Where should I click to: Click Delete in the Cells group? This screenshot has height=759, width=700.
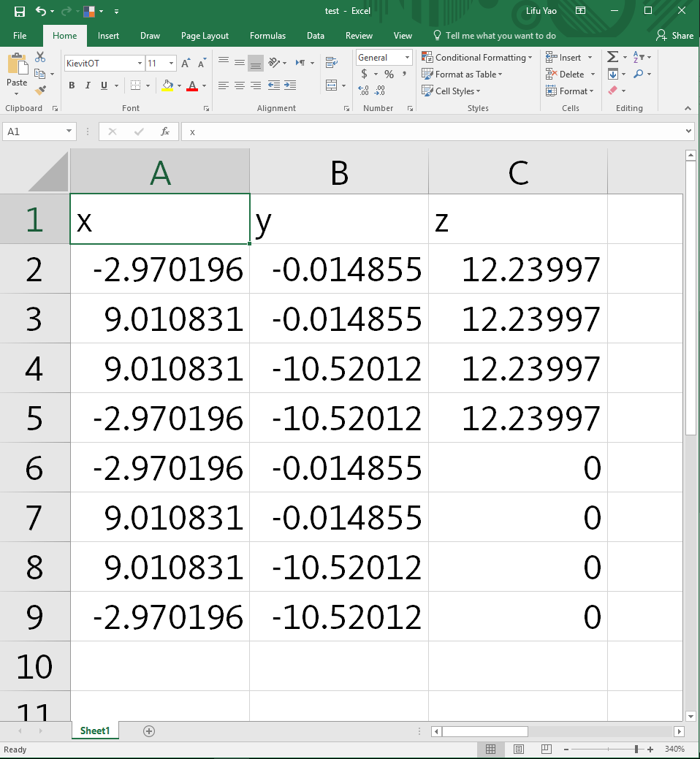571,74
